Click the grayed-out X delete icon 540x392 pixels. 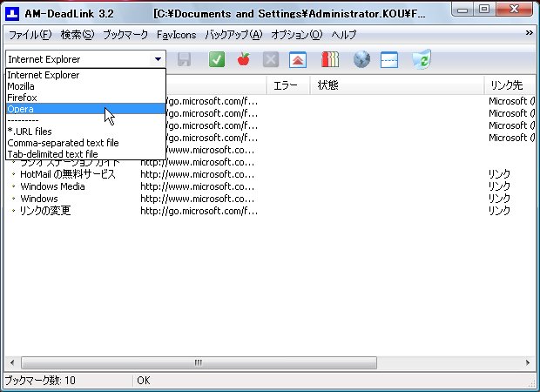pyautogui.click(x=271, y=59)
